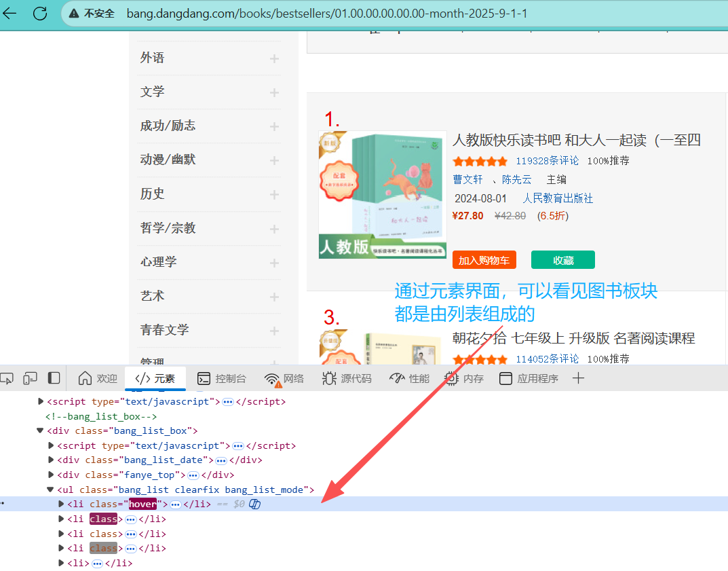Open the 网络 network tab
Viewport: 728px width, 571px height.
click(284, 379)
